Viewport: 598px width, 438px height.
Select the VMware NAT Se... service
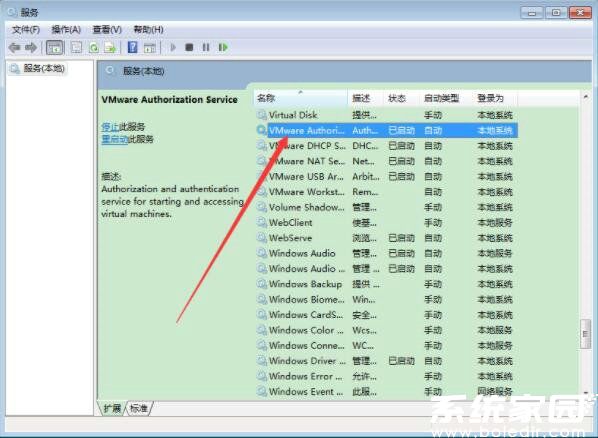[x=387, y=161]
